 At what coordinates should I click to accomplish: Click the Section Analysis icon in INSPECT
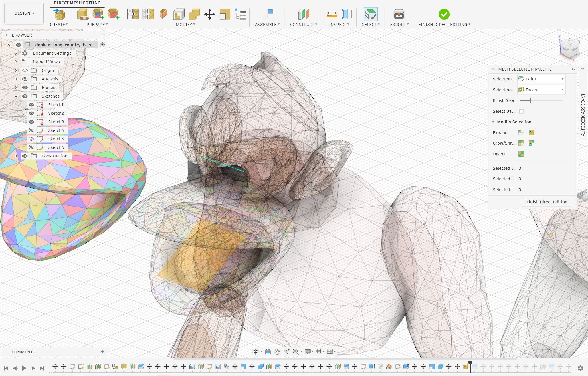point(347,14)
